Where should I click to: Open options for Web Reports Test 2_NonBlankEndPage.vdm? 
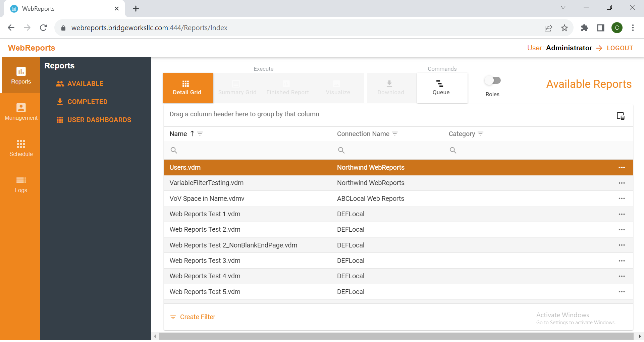click(x=622, y=245)
